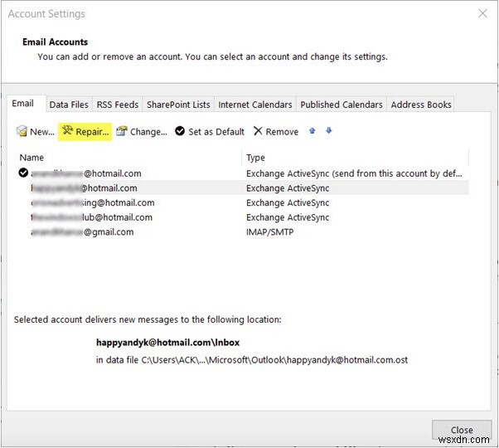Click the default account checkmark icon in list
The image size is (499, 448).
click(23, 173)
